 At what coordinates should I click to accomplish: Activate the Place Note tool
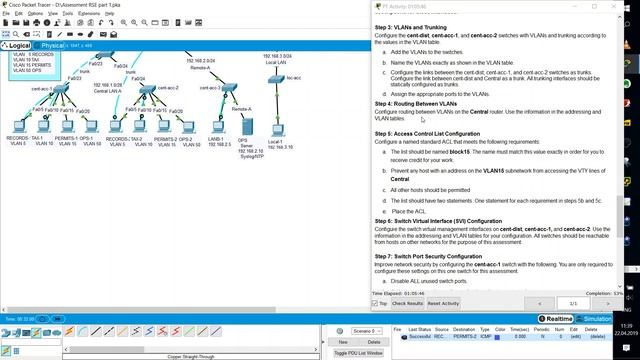click(49, 34)
